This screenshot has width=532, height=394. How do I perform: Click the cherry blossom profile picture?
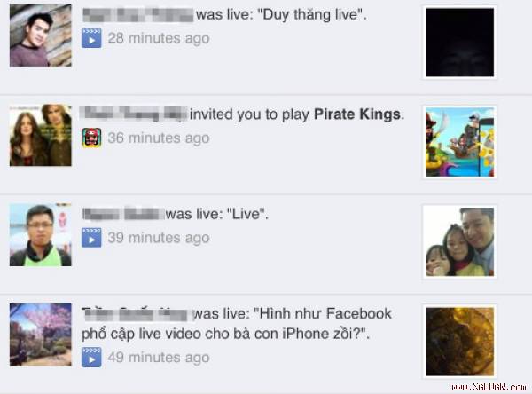41,335
